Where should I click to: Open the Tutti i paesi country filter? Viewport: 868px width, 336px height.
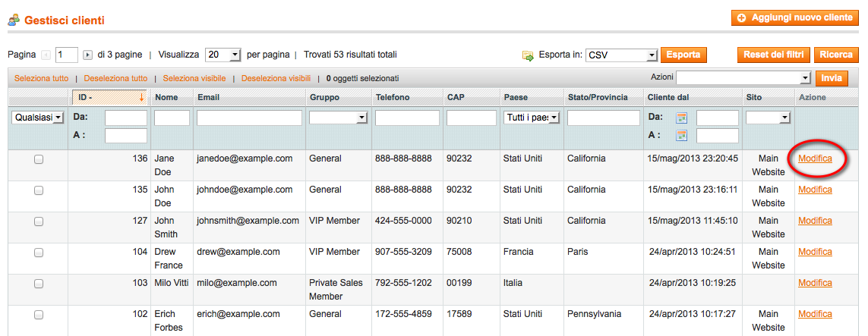point(532,118)
